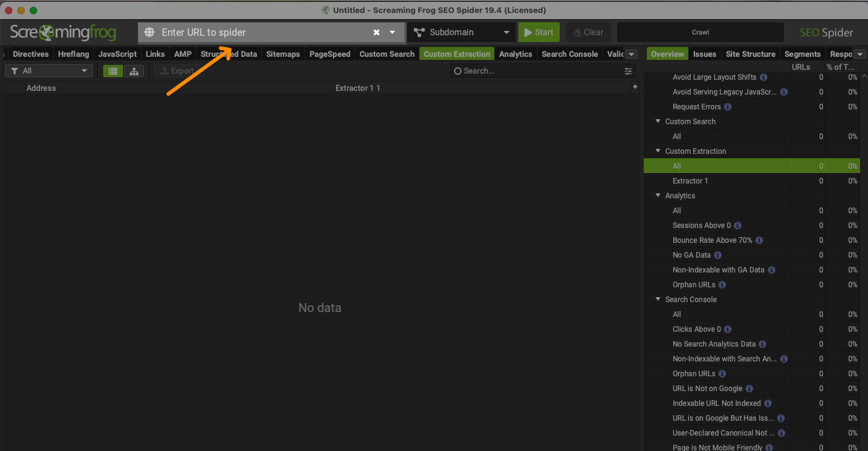Click info icon for Non-Indexable with GA Data
This screenshot has height=451, width=868.
click(772, 270)
